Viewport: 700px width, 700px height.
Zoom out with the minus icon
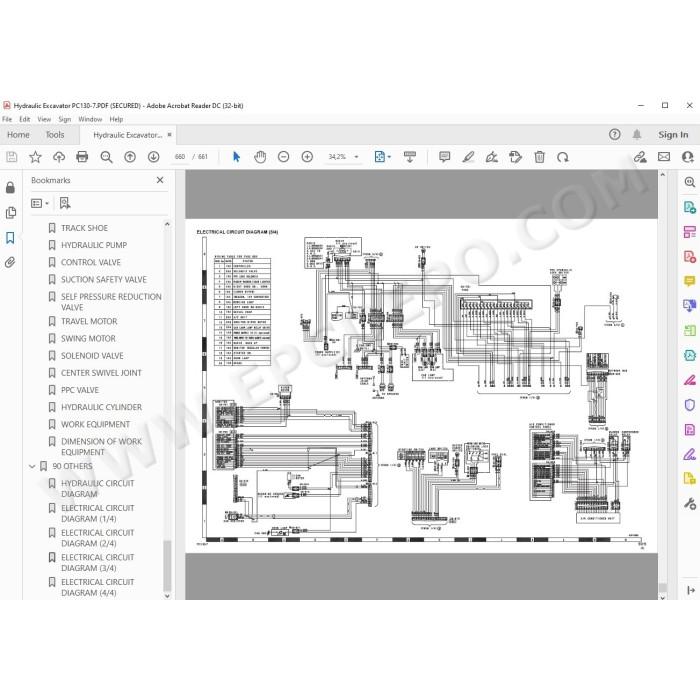283,157
